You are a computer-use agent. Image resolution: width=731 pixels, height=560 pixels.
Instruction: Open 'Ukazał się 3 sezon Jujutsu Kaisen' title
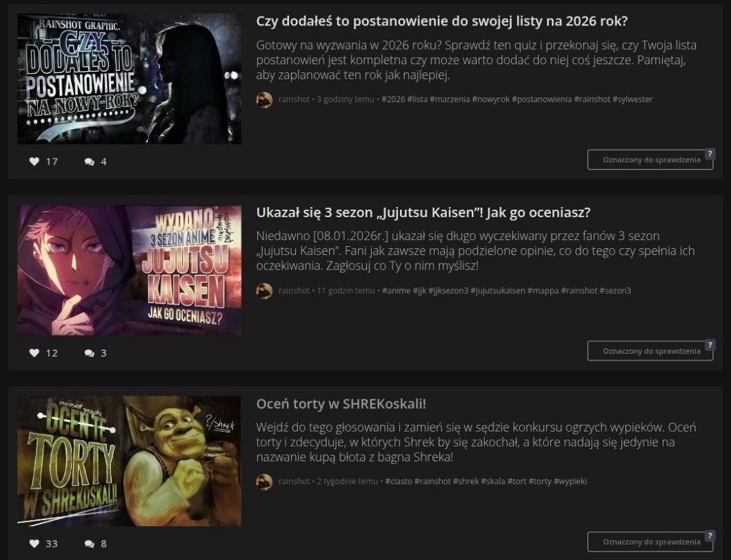tap(423, 212)
